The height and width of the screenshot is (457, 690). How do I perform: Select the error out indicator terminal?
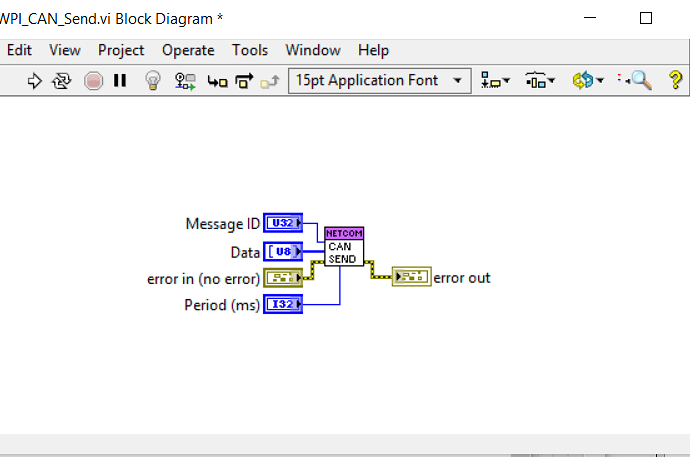[411, 277]
